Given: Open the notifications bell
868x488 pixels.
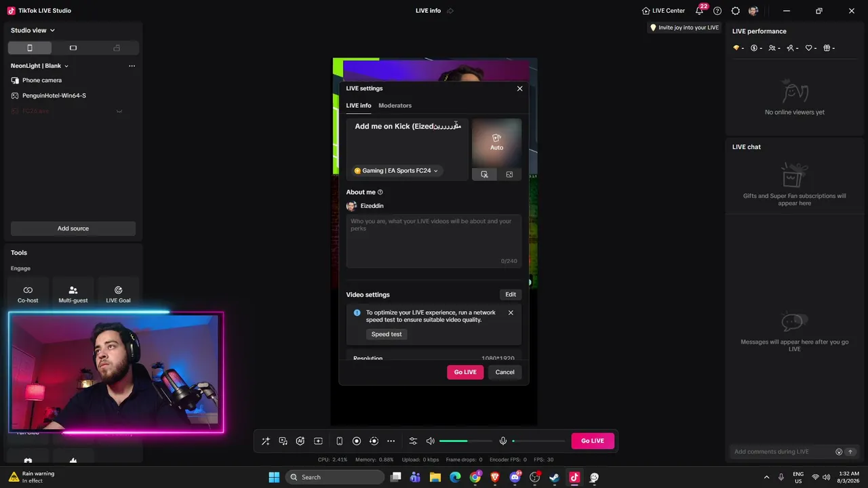Looking at the screenshot, I should pyautogui.click(x=700, y=11).
